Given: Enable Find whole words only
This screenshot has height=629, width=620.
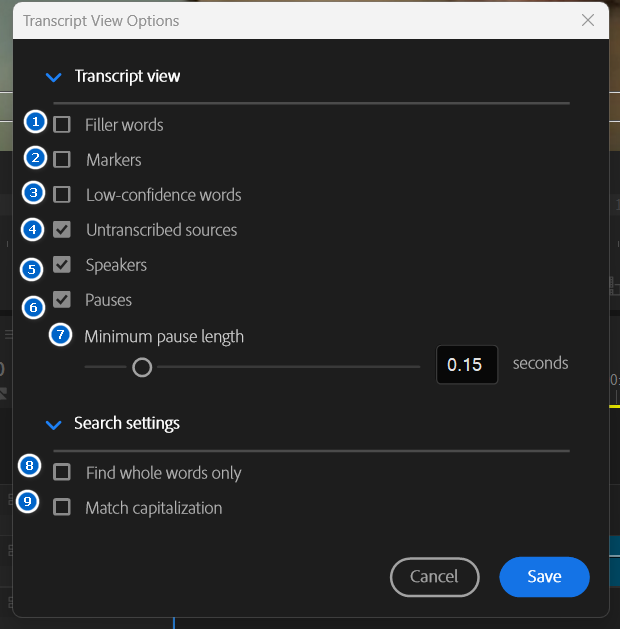Looking at the screenshot, I should (62, 472).
